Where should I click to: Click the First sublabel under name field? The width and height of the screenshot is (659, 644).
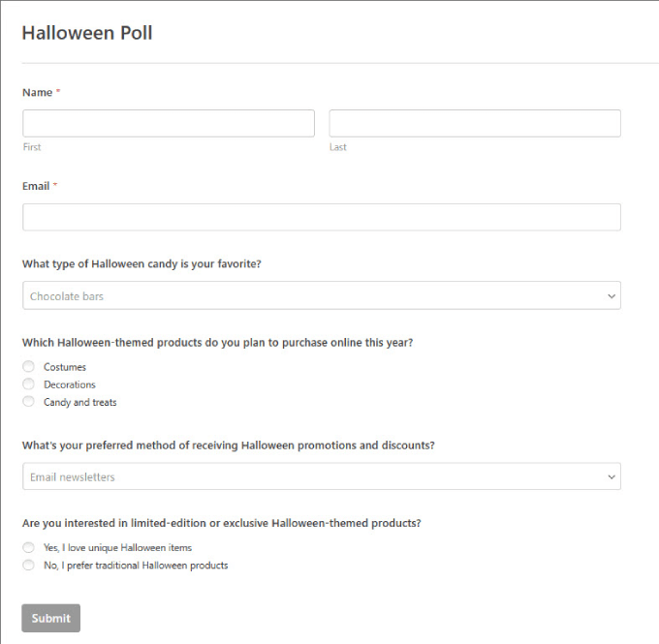tap(32, 147)
